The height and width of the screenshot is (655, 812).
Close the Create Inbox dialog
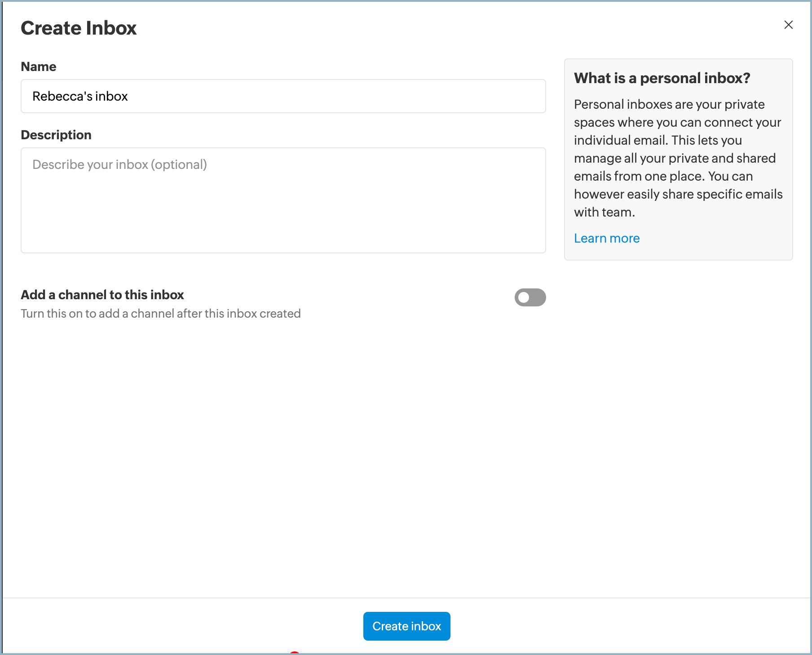788,25
